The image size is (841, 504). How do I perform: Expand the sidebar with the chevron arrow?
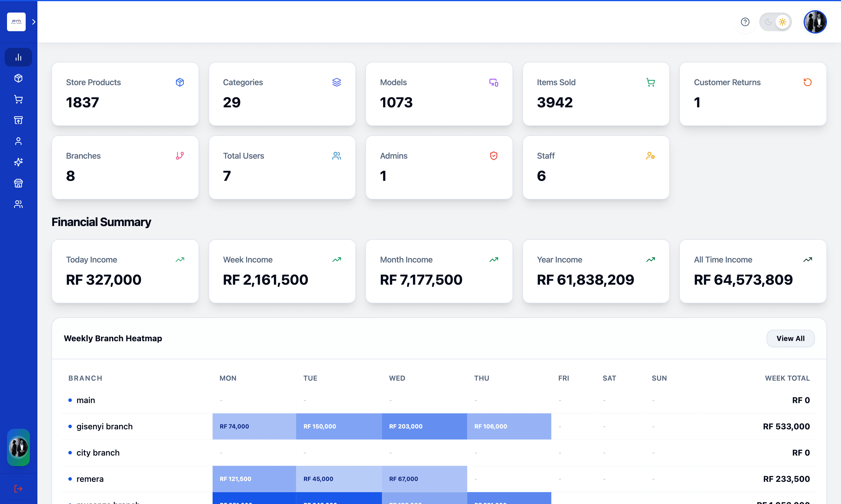[33, 22]
